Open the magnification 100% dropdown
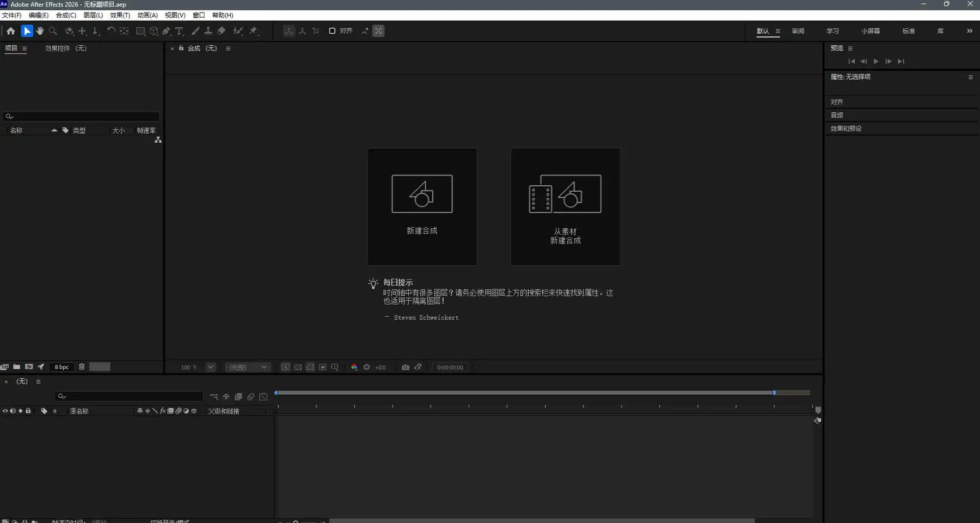 211,367
